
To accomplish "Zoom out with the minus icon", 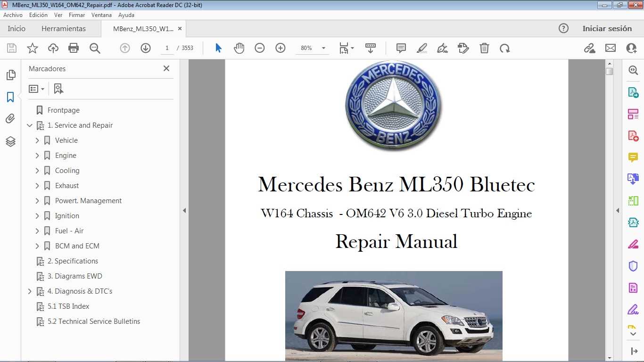I will coord(260,48).
